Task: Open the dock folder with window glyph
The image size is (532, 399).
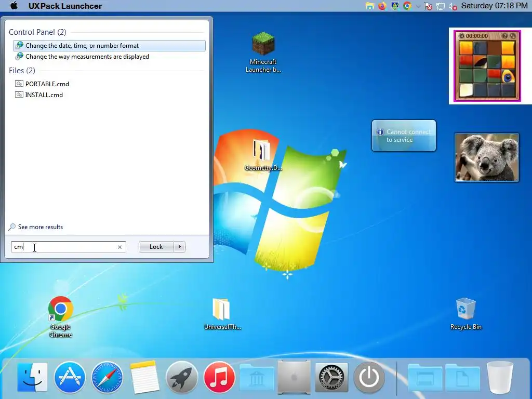Action: 425,378
